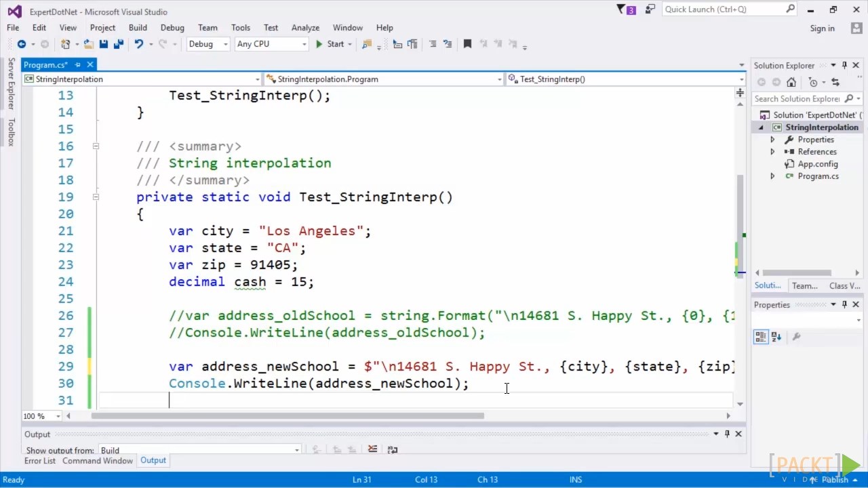Click the Open File toolbar icon
The width and height of the screenshot is (868, 488).
tap(88, 44)
